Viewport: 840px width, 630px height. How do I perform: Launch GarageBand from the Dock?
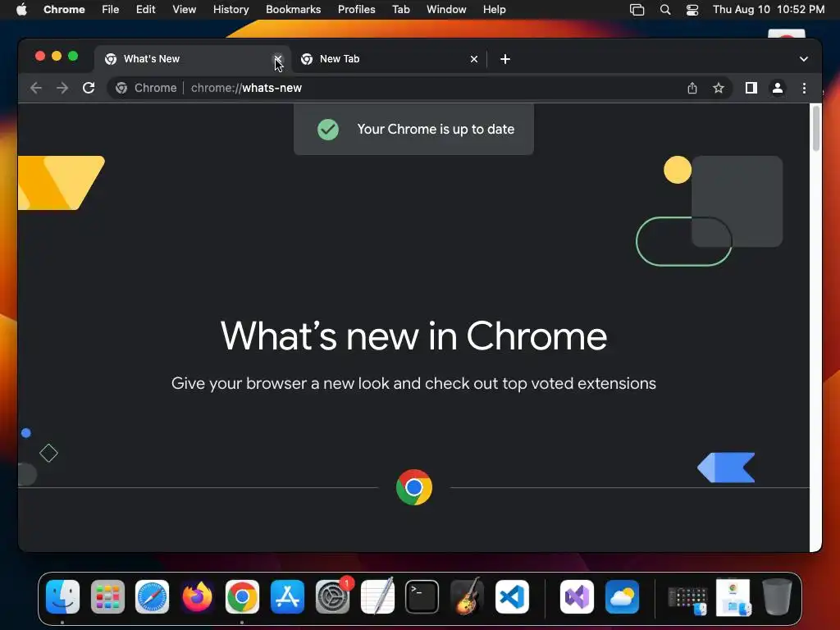[x=467, y=597]
